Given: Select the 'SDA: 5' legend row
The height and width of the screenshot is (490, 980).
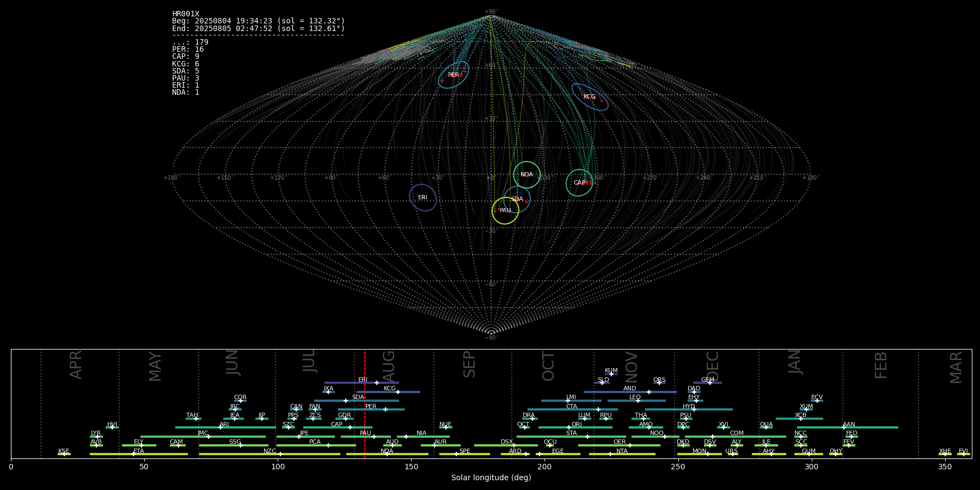Looking at the screenshot, I should (x=186, y=71).
